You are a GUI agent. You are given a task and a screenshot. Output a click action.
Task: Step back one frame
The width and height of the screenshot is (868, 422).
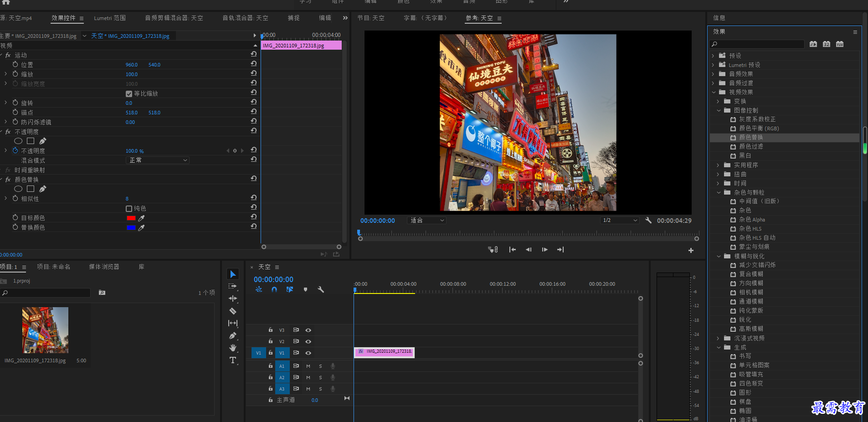coord(529,249)
